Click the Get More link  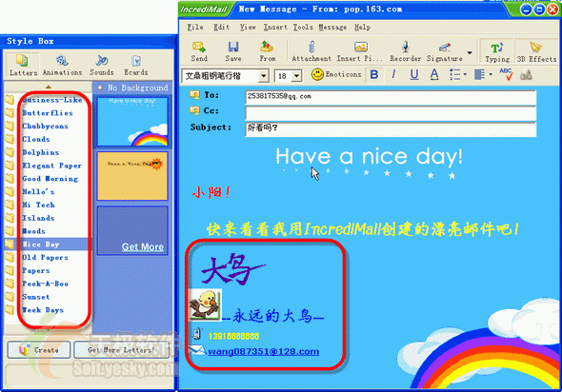[x=142, y=247]
